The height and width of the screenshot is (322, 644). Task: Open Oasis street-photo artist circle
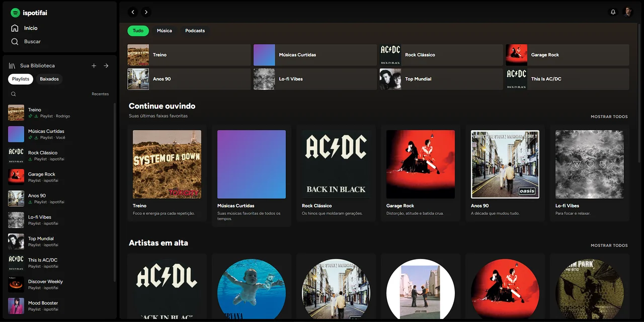[x=336, y=289]
